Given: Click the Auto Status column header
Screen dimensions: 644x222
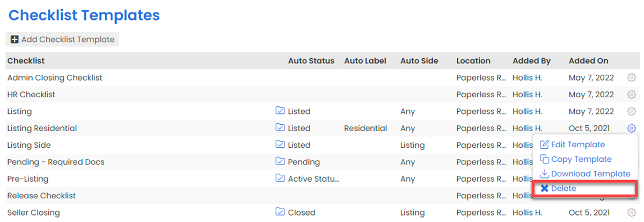Looking at the screenshot, I should point(311,61).
